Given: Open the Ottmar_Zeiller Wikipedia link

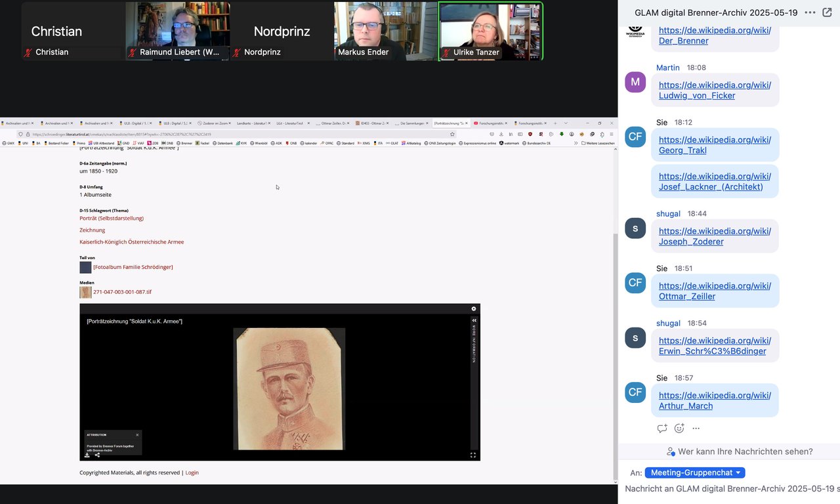Looking at the screenshot, I should pyautogui.click(x=715, y=291).
